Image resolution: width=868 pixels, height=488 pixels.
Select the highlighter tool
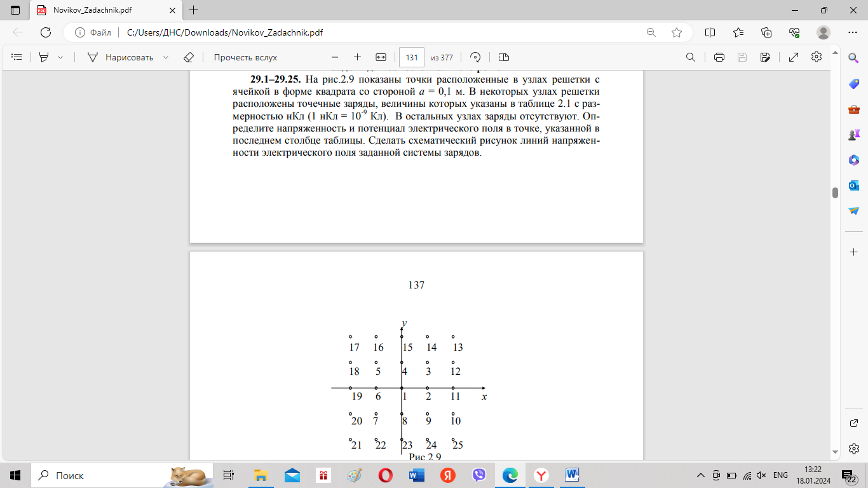[x=44, y=57]
